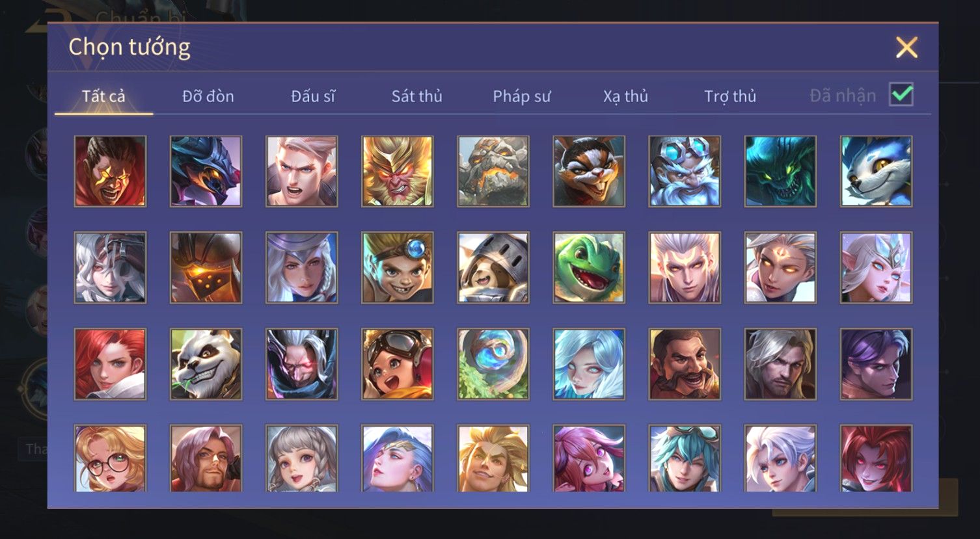The width and height of the screenshot is (980, 539).
Task: Choose the mustached man hero portrait
Action: tap(685, 364)
